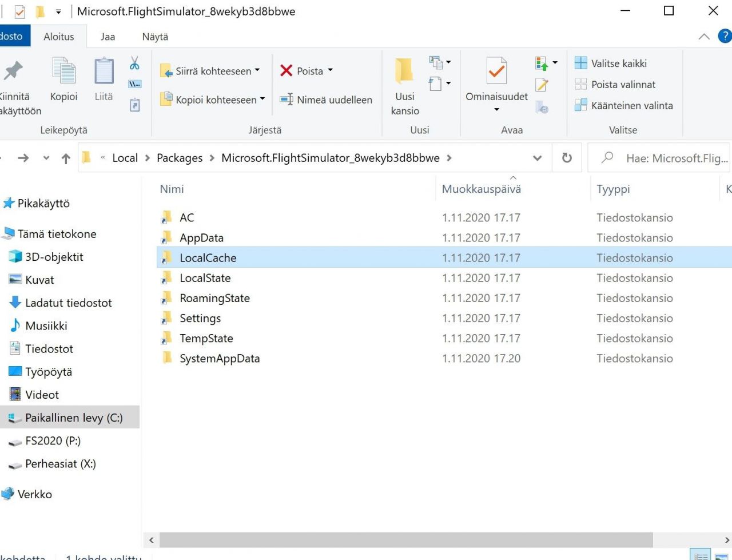Viewport: 732px width, 560px height.
Task: Click the search field Hae: Microsoft.Flig...
Action: point(659,158)
